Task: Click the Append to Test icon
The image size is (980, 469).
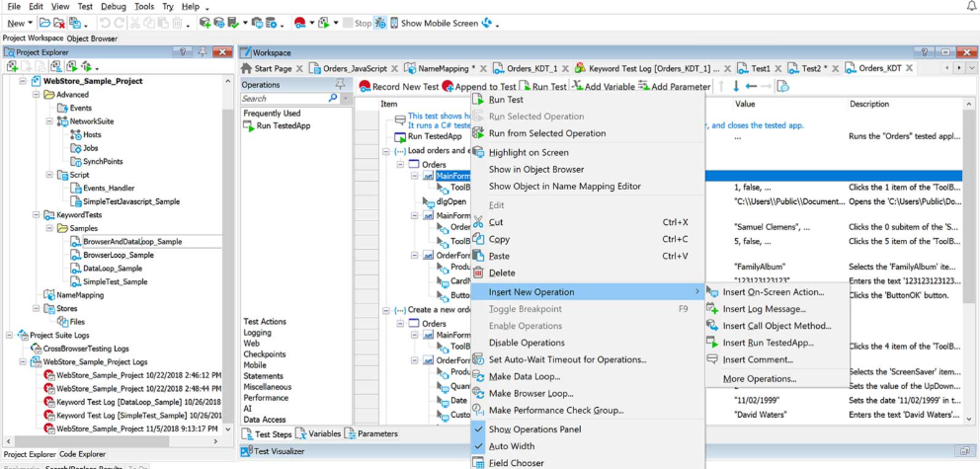Action: [448, 87]
